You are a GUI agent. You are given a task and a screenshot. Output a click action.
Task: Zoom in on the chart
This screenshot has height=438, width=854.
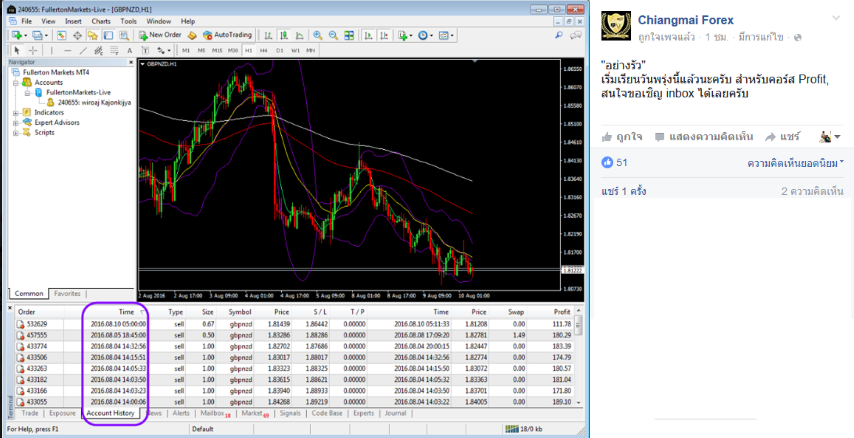(x=318, y=35)
